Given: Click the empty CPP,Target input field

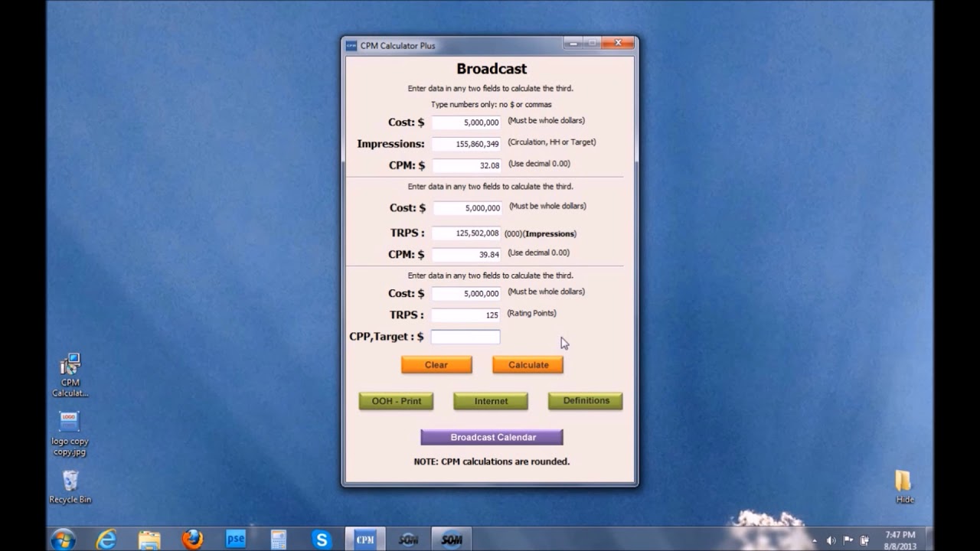Looking at the screenshot, I should point(465,337).
